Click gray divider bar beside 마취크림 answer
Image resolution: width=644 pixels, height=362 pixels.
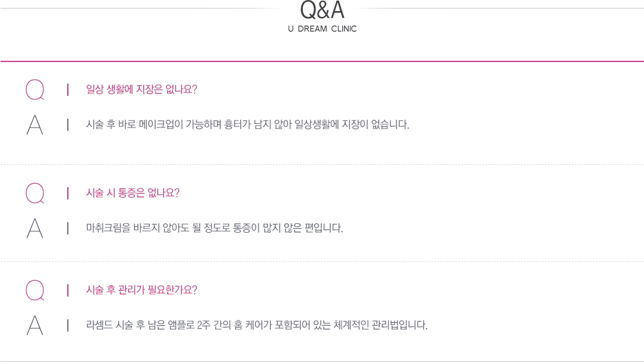[68, 228]
